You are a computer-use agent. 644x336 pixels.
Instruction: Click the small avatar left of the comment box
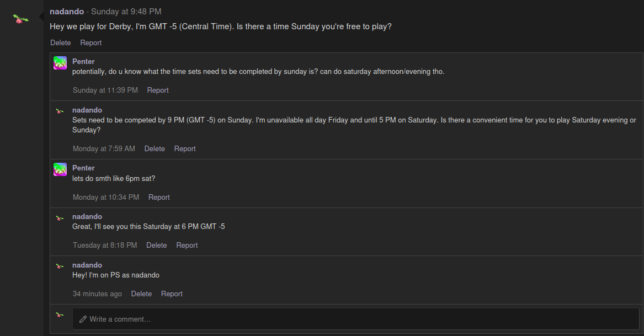[60, 314]
